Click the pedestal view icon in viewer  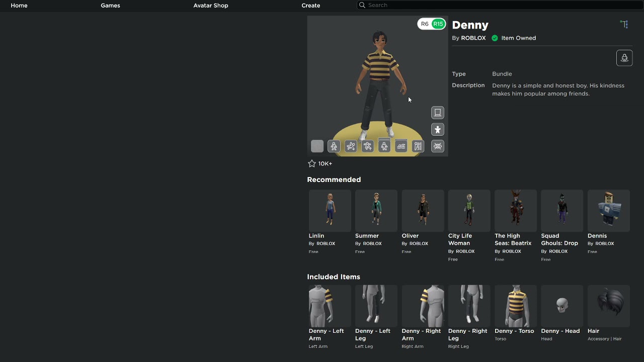[x=438, y=113]
